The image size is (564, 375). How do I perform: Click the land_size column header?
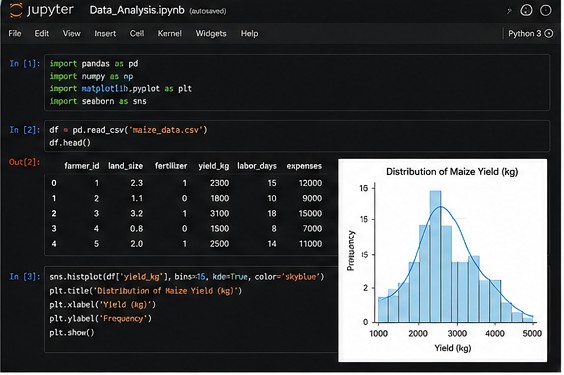pos(126,166)
